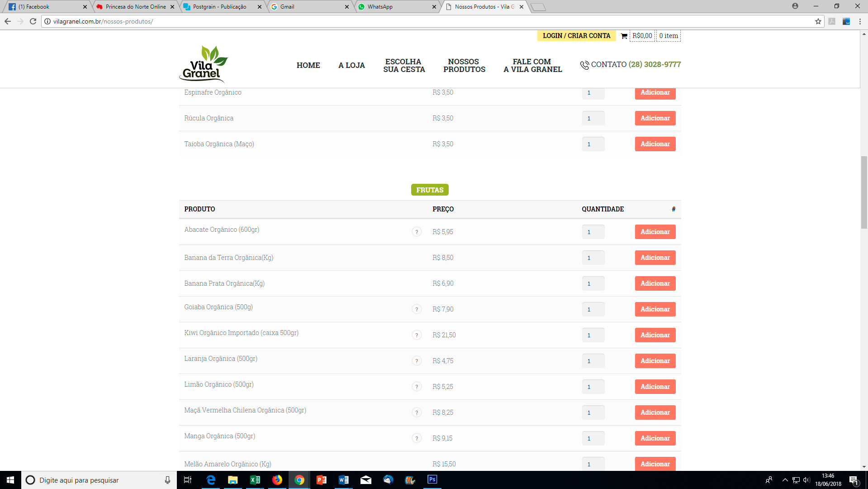This screenshot has height=489, width=868.
Task: Open new tab button
Action: (x=538, y=7)
